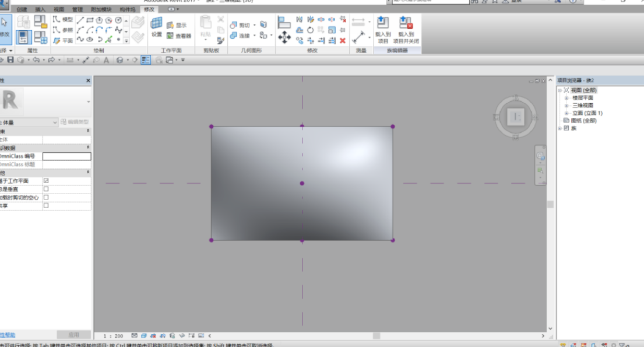Viewport: 644px width, 347px height.
Task: Click the ViewCube in the 3D view
Action: 515,117
